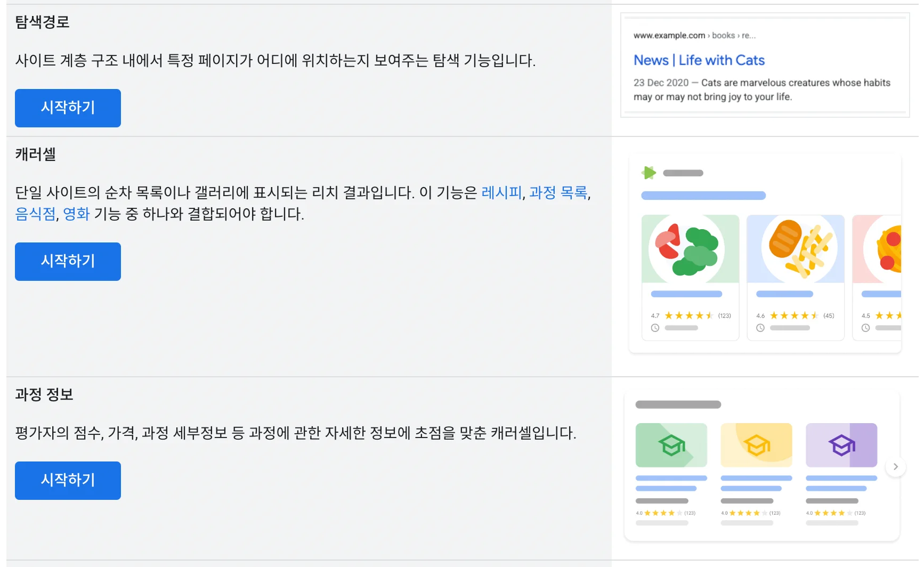Click clock icon on the 4.7 rated card

pos(655,328)
